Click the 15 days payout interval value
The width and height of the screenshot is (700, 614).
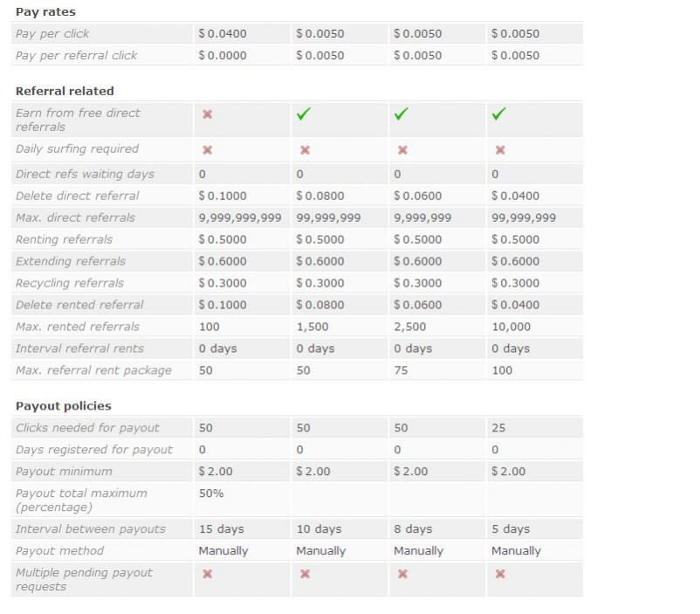point(220,529)
